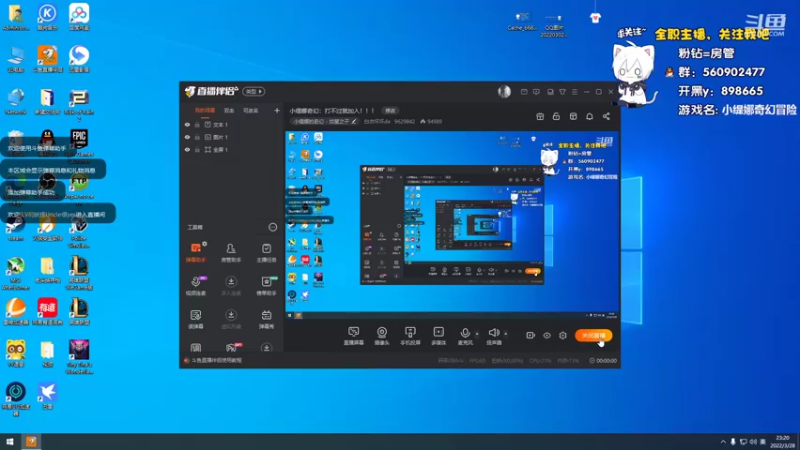Click the 麦克风 microphone icon
This screenshot has width=800, height=450.
(x=465, y=333)
